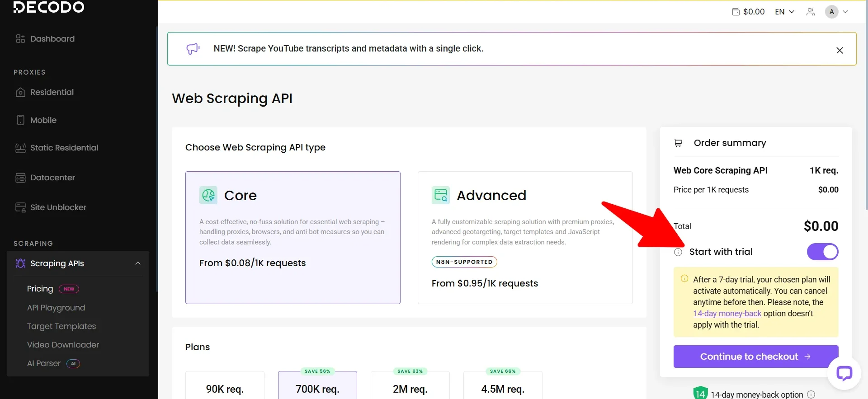
Task: Click info icon next to money-back option
Action: point(811,394)
